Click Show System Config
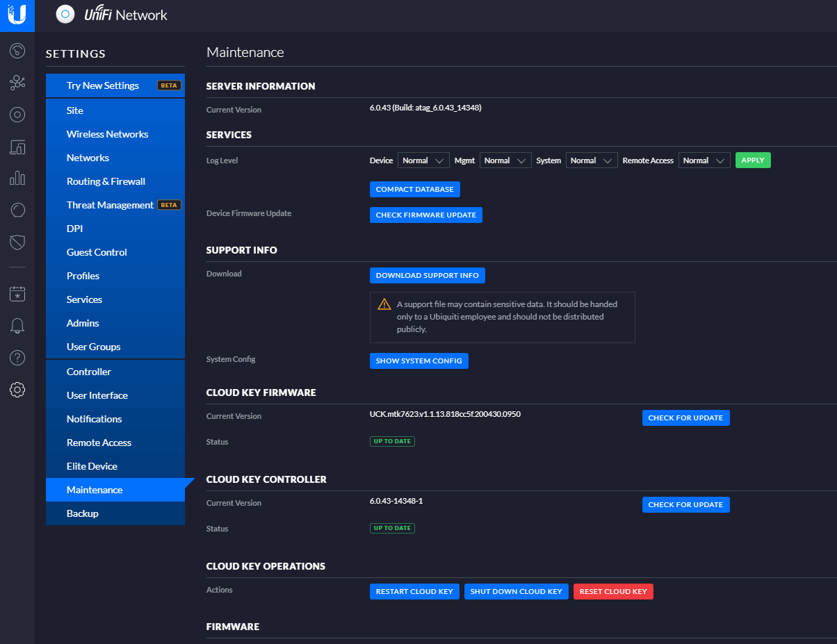This screenshot has width=837, height=644. [419, 361]
